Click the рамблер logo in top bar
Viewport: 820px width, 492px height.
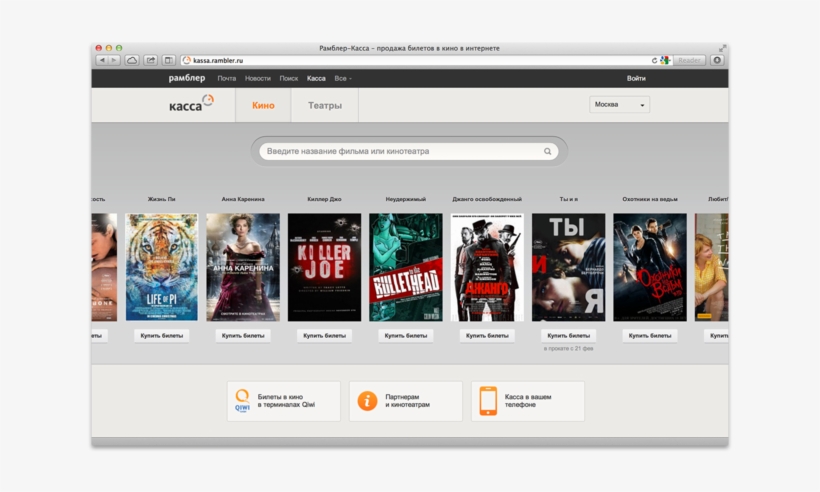[187, 78]
